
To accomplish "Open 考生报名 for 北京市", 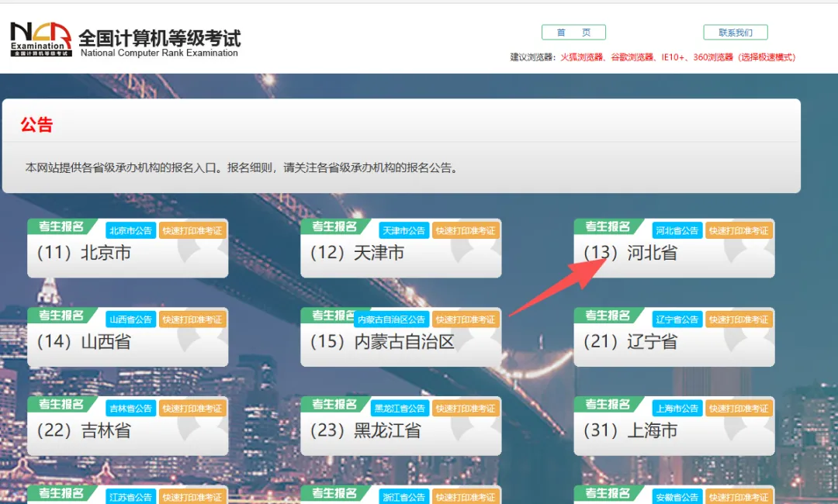I will (x=61, y=227).
